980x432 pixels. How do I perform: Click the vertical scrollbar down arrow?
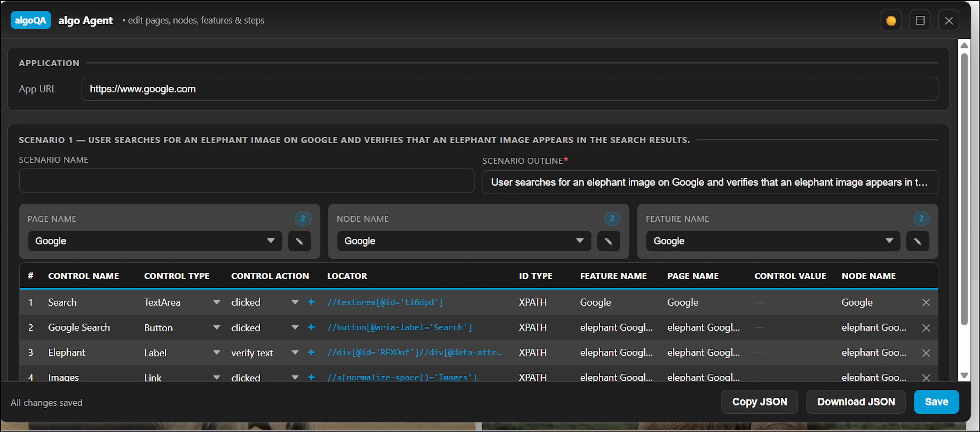pos(964,375)
